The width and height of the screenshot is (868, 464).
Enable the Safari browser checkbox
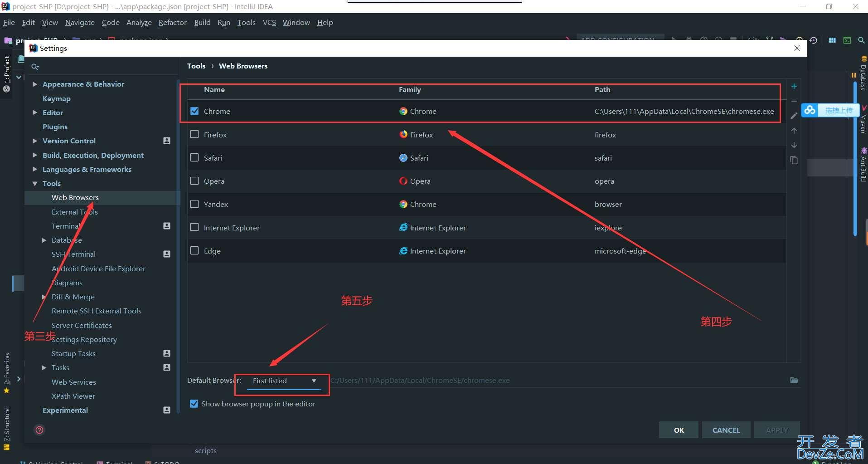tap(194, 157)
